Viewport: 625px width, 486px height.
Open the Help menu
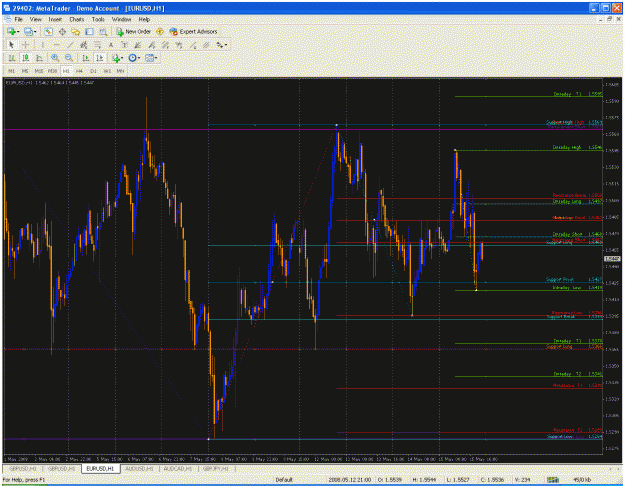[x=144, y=19]
